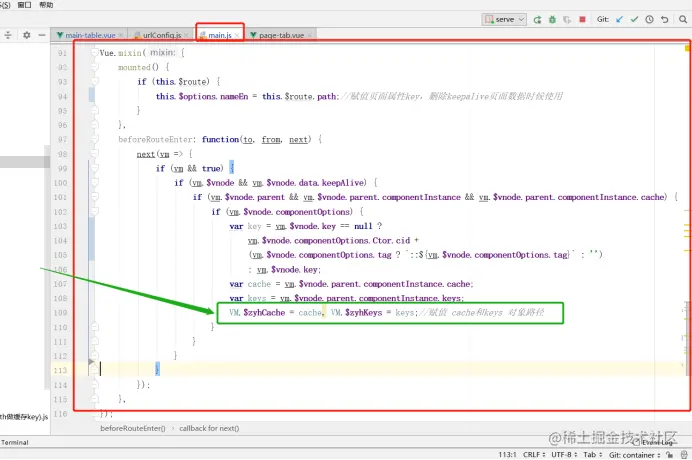Show Git history clock icon
692x460 pixels.
click(x=649, y=19)
